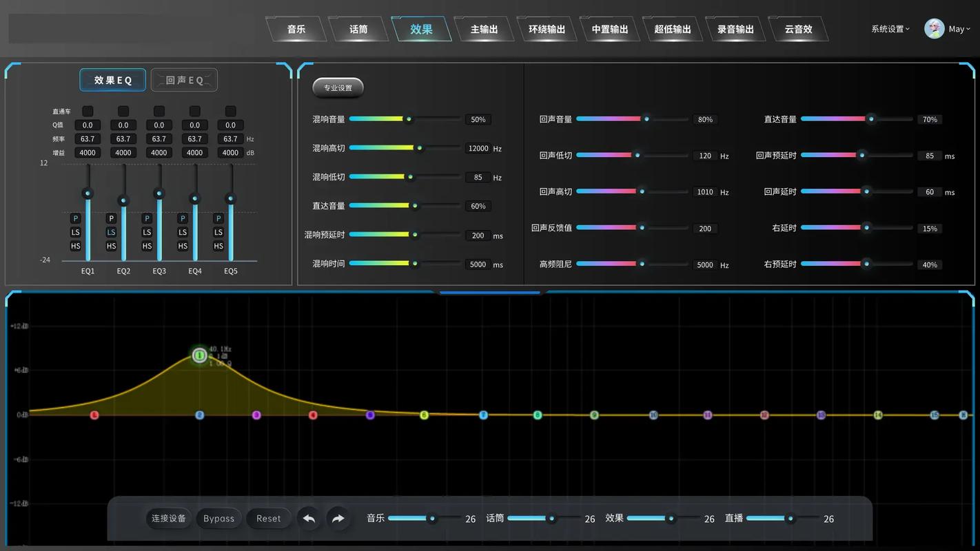Adjust the 混响音量 slider
Image resolution: width=980 pixels, height=551 pixels.
(405, 119)
